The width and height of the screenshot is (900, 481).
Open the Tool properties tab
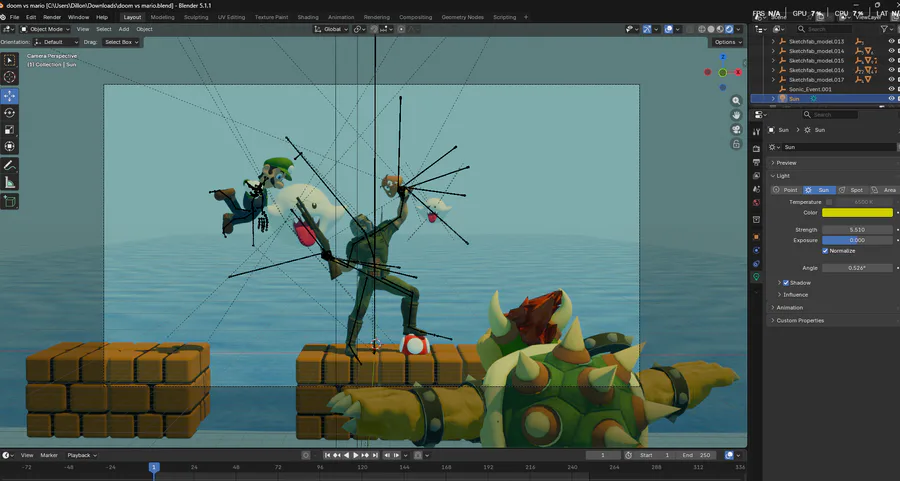pos(757,132)
